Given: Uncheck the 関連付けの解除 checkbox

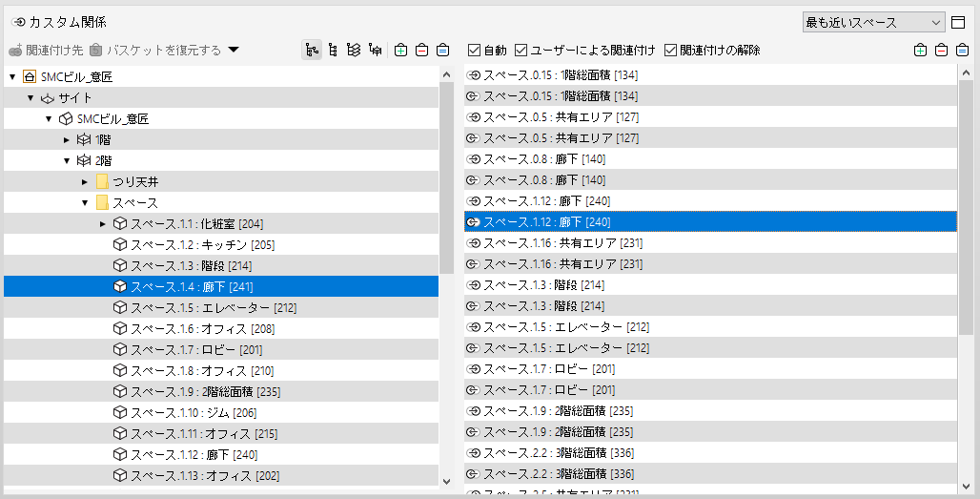Looking at the screenshot, I should [670, 50].
